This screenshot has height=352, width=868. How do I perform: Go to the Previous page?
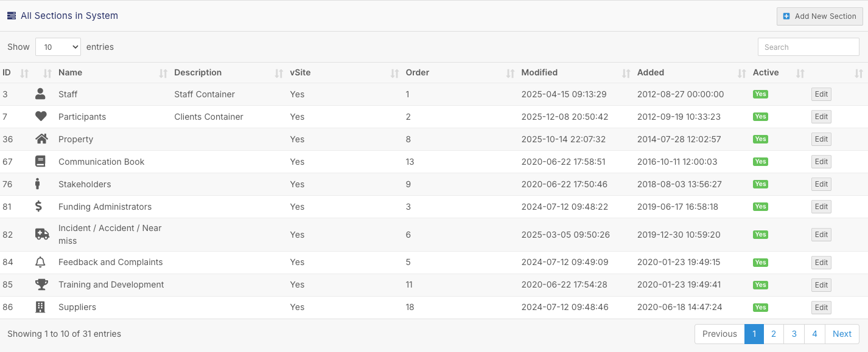coord(719,334)
